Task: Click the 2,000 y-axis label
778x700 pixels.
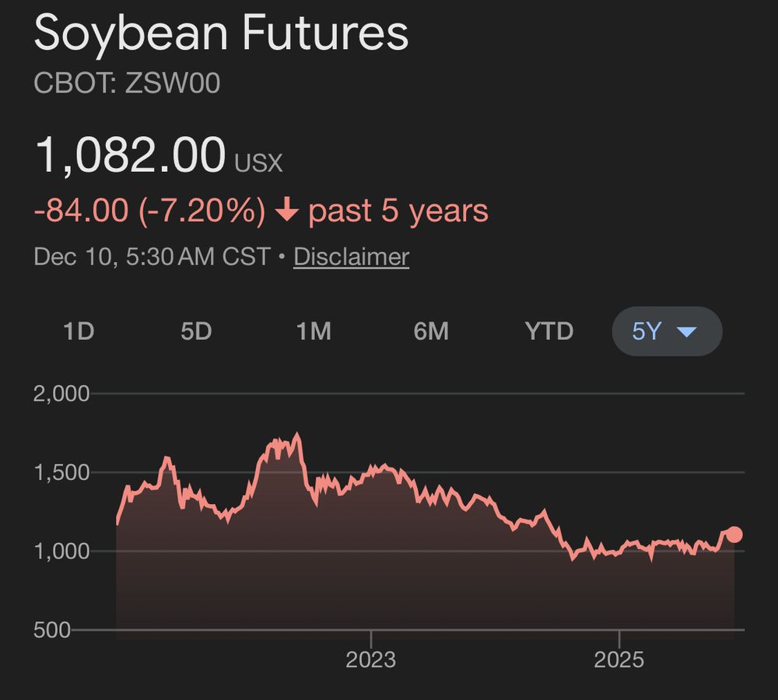Action: (x=61, y=394)
